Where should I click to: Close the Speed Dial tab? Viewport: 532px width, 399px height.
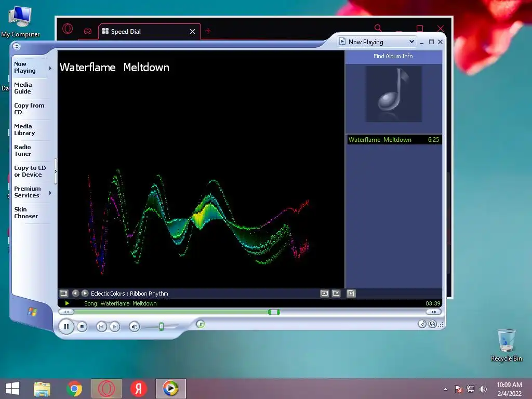tap(192, 32)
